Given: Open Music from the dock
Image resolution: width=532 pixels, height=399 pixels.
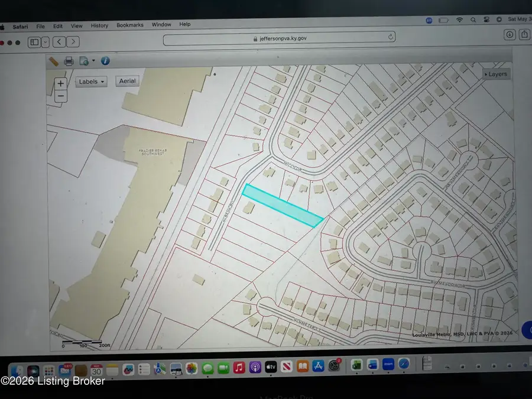Looking at the screenshot, I should [x=239, y=368].
